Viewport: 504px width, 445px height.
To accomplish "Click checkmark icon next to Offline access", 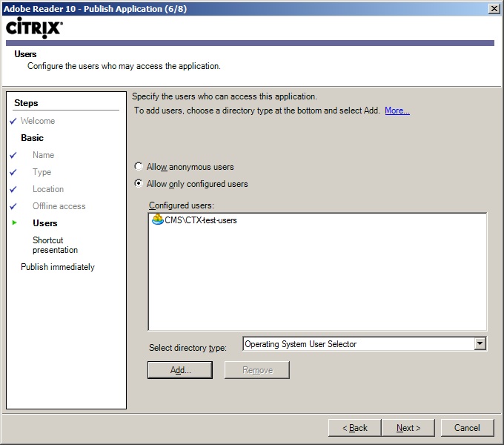I will [13, 206].
